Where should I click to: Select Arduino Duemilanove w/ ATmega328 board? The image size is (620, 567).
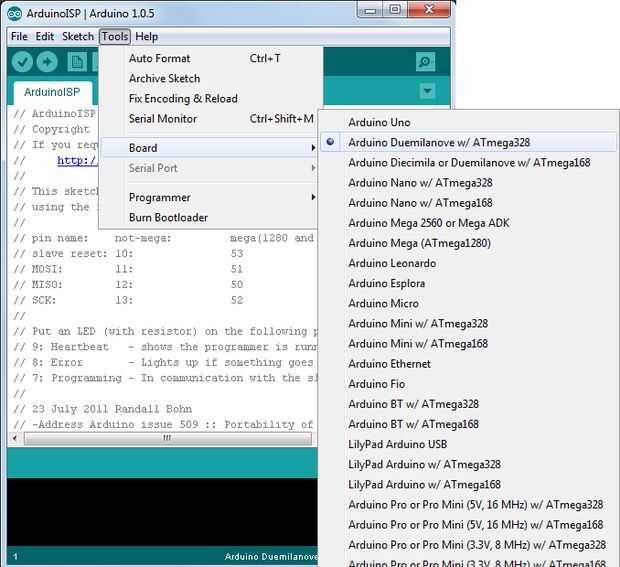pyautogui.click(x=469, y=142)
